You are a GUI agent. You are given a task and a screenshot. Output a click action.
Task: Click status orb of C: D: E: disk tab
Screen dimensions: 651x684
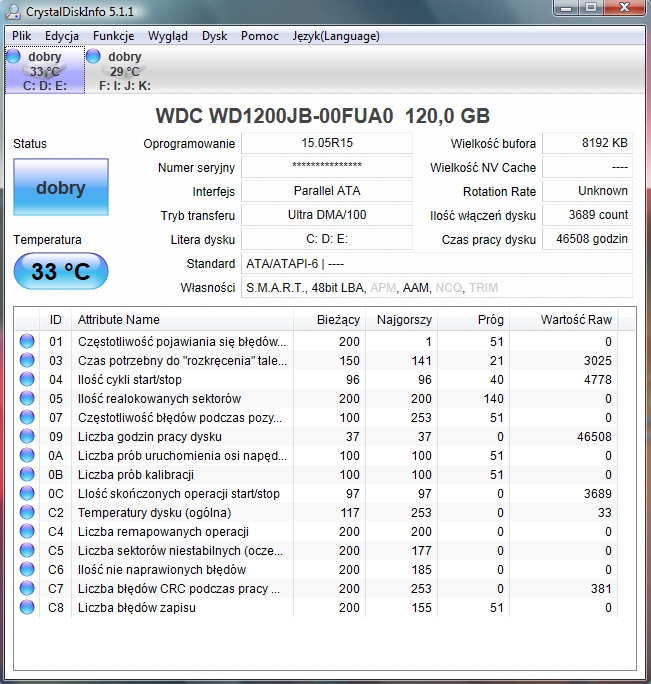pos(14,56)
